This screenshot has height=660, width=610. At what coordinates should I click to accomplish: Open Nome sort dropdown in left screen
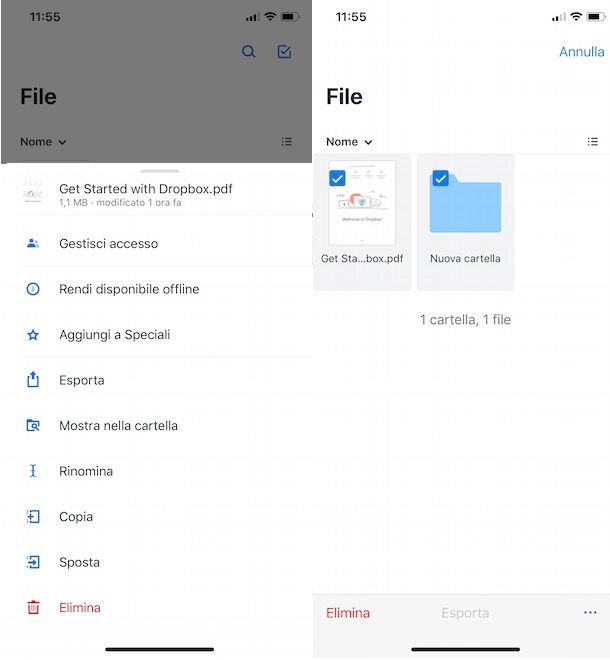pyautogui.click(x=43, y=142)
